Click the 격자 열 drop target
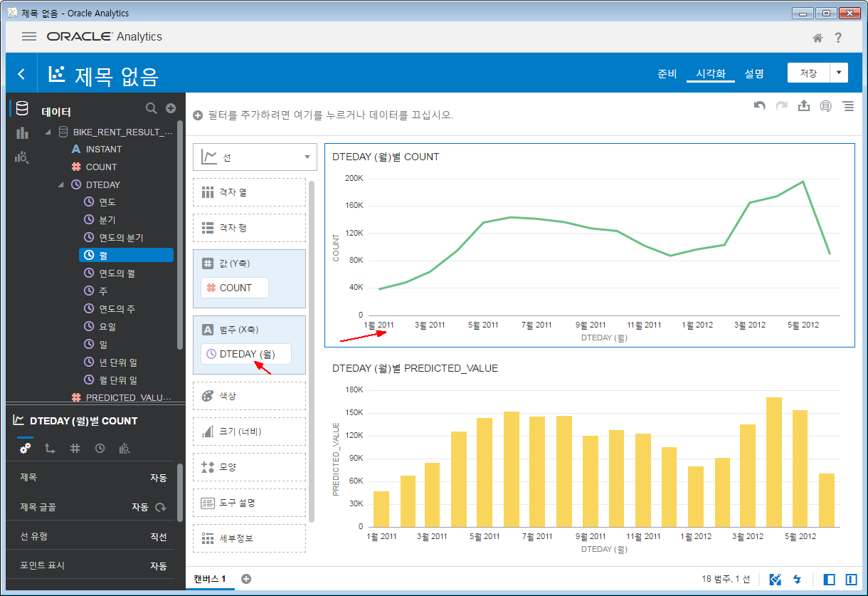Screen dimensions: 868x596 pos(249,192)
